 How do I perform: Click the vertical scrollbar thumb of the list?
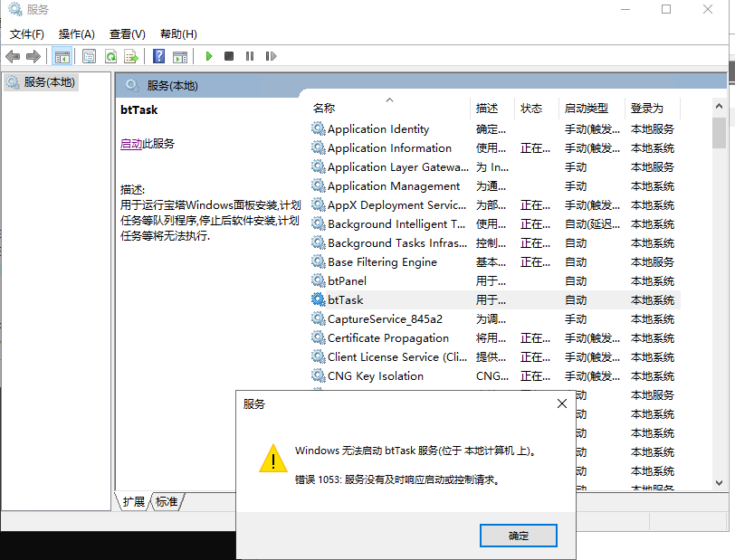pyautogui.click(x=719, y=133)
